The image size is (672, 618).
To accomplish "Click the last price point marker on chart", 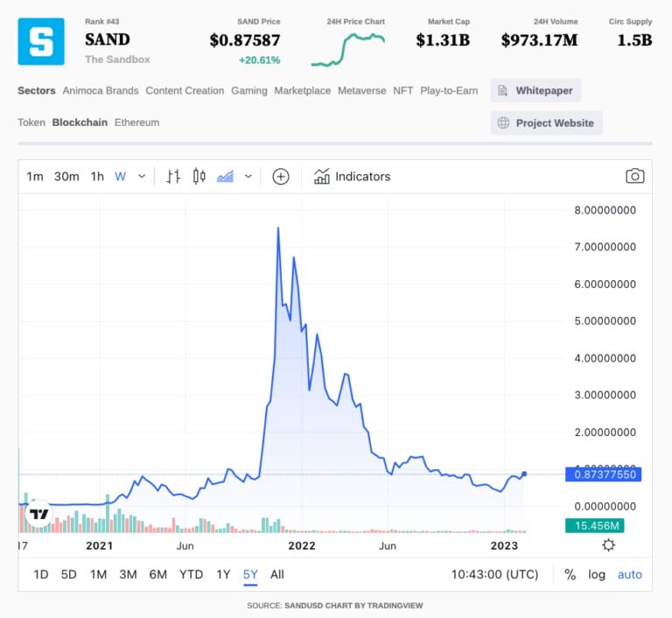I will click(x=524, y=474).
